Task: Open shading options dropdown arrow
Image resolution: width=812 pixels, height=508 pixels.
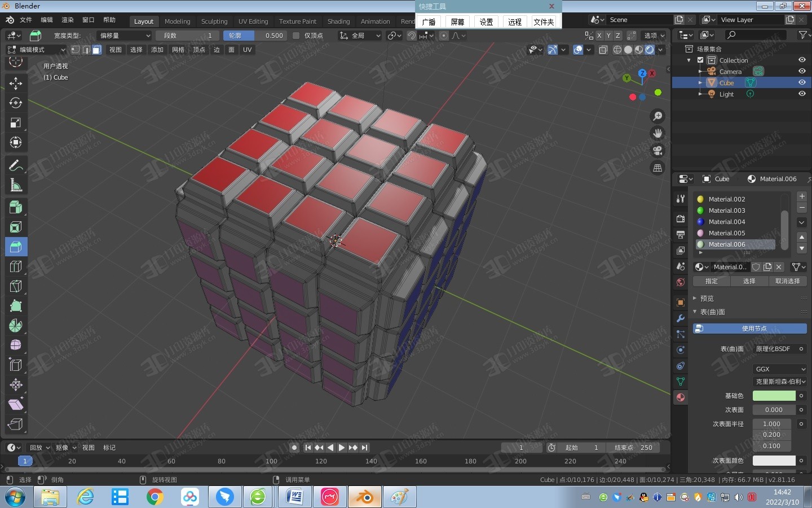Action: click(660, 50)
